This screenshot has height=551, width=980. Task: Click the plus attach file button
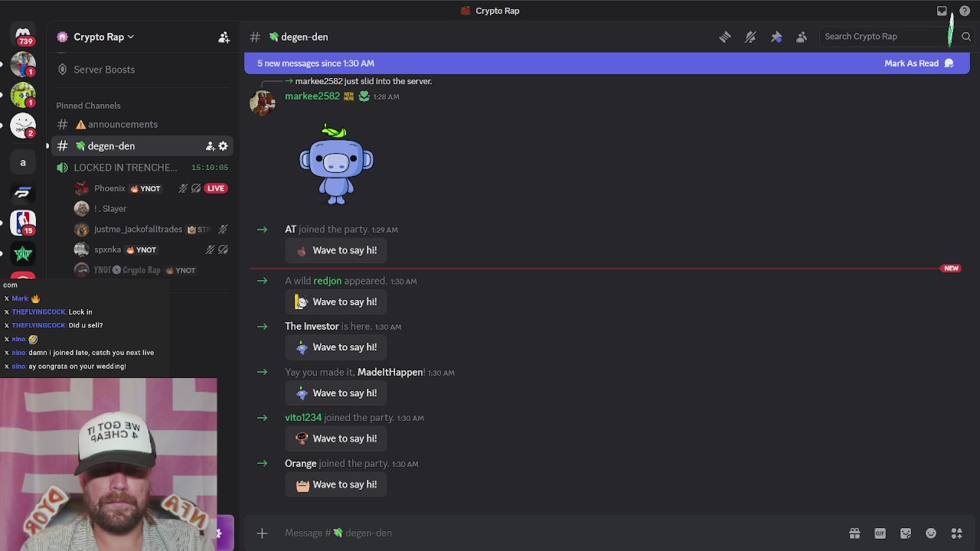262,533
